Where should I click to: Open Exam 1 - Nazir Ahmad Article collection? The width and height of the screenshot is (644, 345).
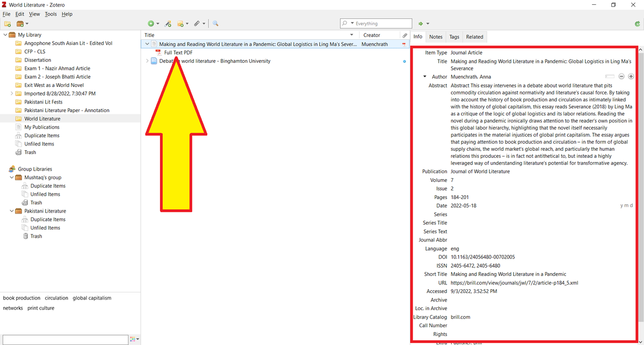(x=57, y=69)
